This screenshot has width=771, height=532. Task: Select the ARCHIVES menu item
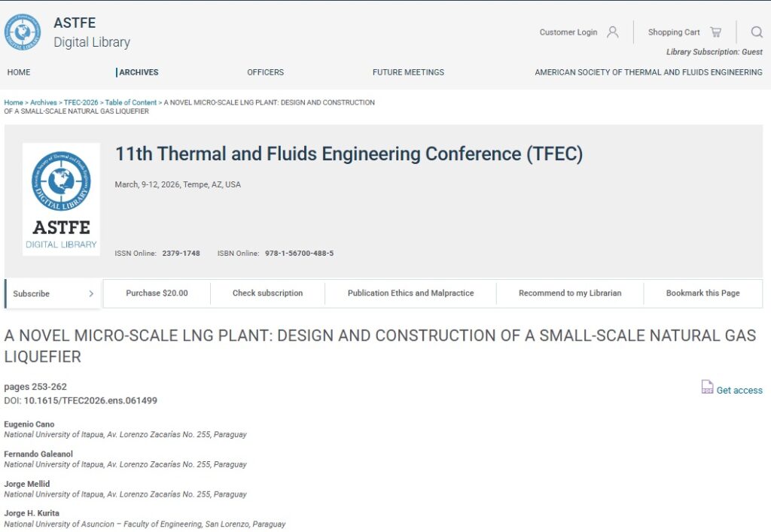tap(139, 72)
